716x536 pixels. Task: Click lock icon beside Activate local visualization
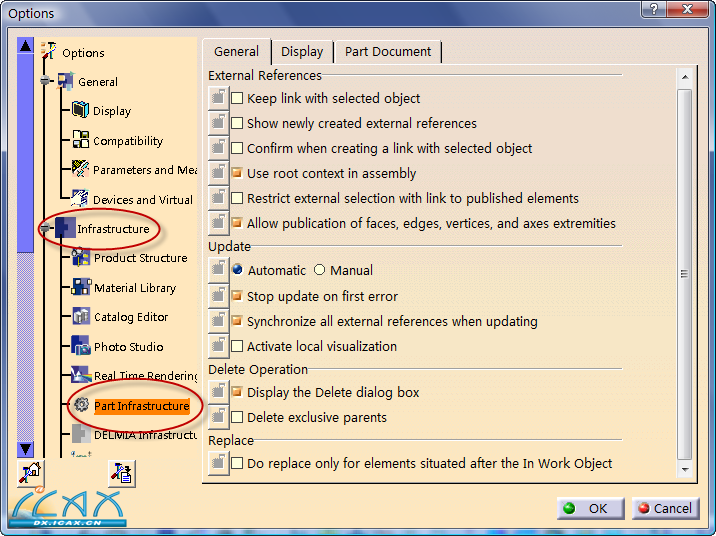coord(218,346)
